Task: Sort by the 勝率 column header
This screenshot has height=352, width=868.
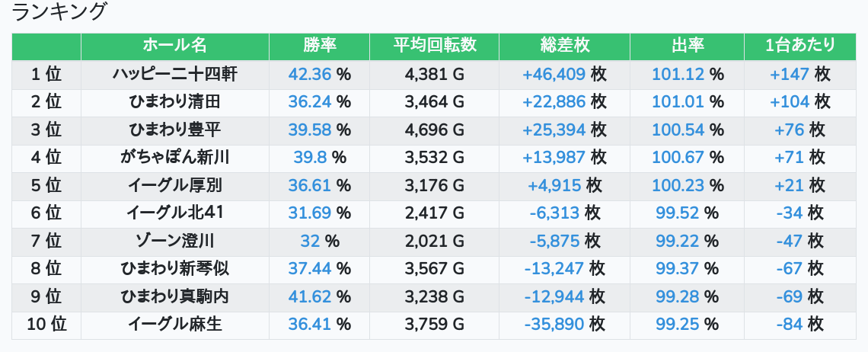Action: click(x=319, y=46)
